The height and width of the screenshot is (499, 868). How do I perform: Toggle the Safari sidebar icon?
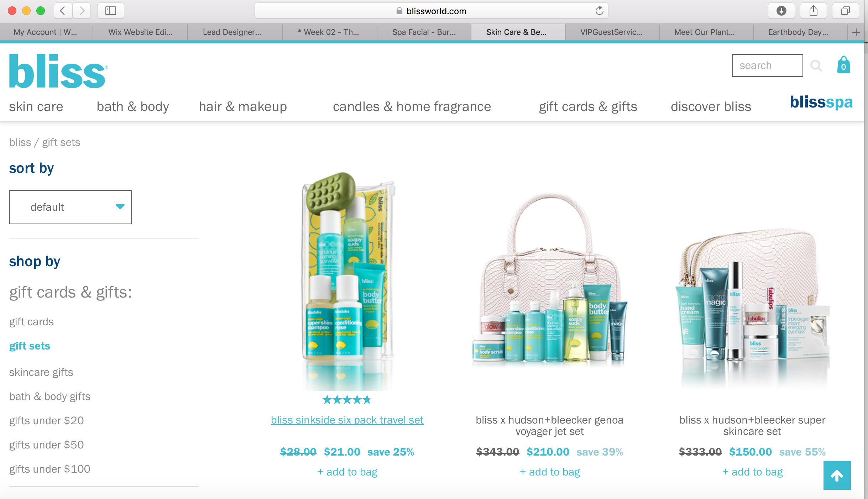coord(111,11)
